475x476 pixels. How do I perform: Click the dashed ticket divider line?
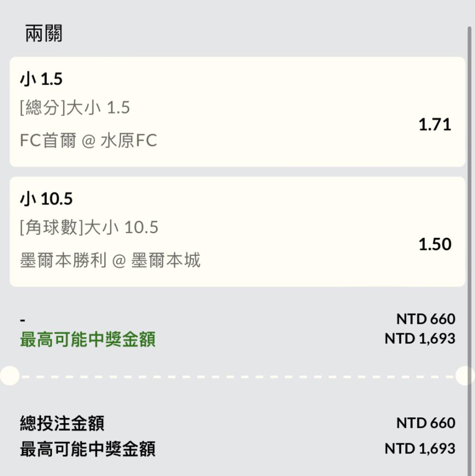(x=237, y=377)
